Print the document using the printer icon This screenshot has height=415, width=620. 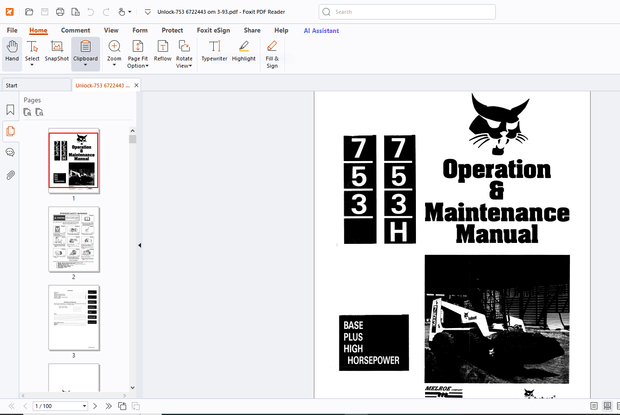click(x=60, y=12)
